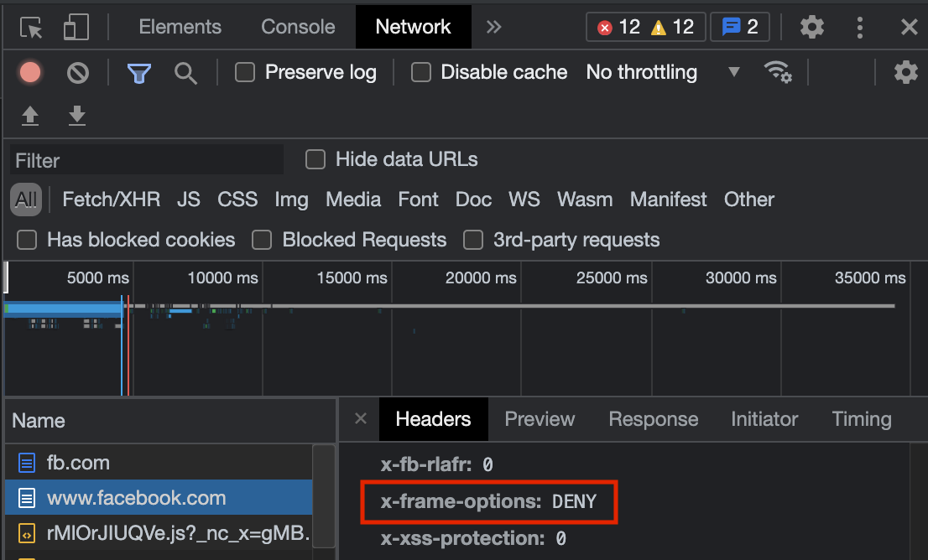Screen dimensions: 928x560
Task: Click the errors and warnings counter
Action: tap(646, 27)
